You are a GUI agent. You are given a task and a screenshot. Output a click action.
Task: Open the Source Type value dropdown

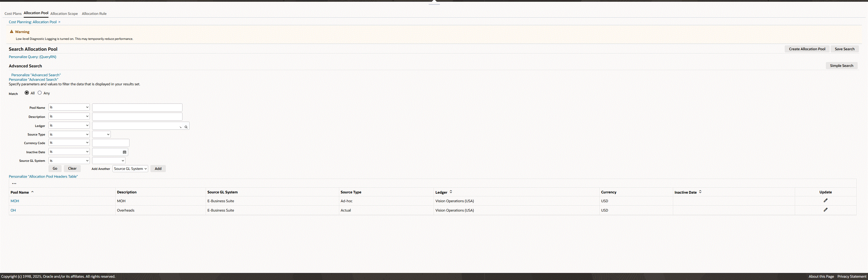point(101,134)
